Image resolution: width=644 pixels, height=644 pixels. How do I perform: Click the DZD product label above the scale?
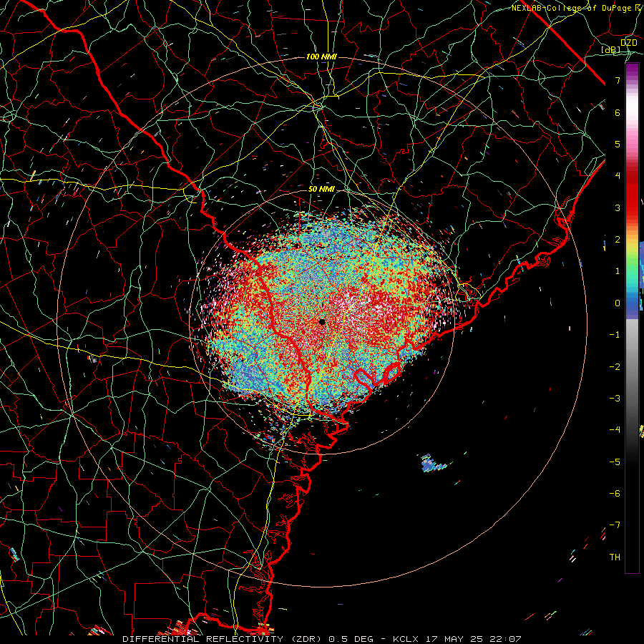click(629, 43)
